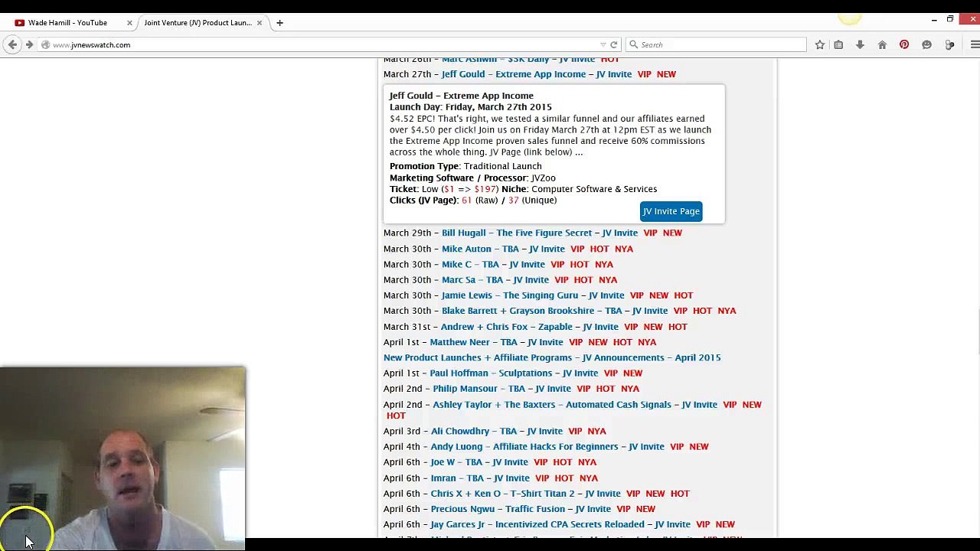Reload the current page
Image resolution: width=980 pixels, height=551 pixels.
click(613, 45)
